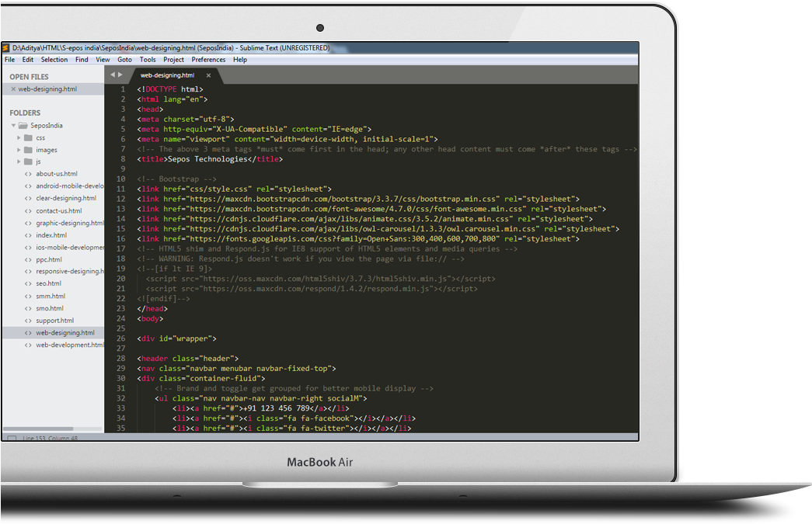Open the File menu
This screenshot has width=812, height=524.
[x=10, y=60]
